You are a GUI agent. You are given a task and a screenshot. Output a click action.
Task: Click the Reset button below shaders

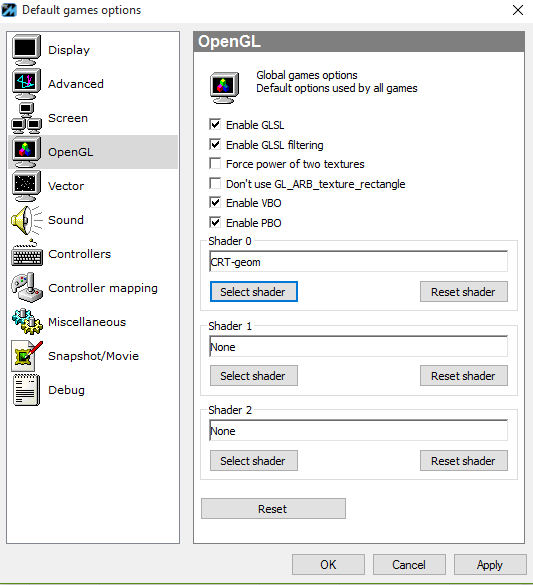[x=273, y=509]
